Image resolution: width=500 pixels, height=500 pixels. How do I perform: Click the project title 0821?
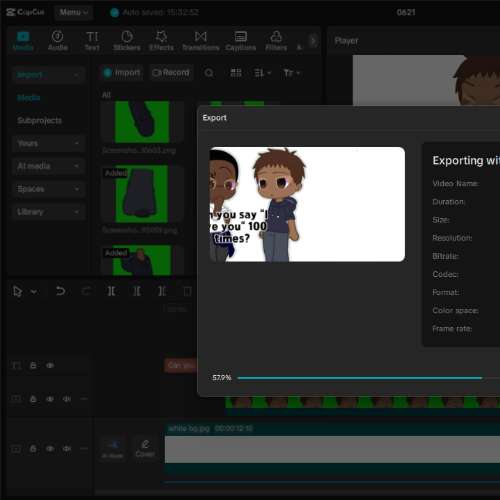[406, 12]
